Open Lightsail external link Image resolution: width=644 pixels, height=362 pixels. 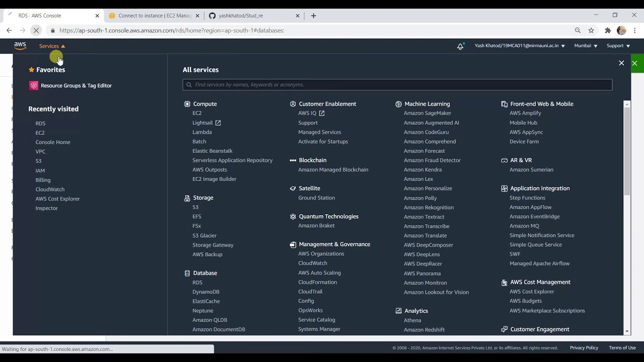206,123
